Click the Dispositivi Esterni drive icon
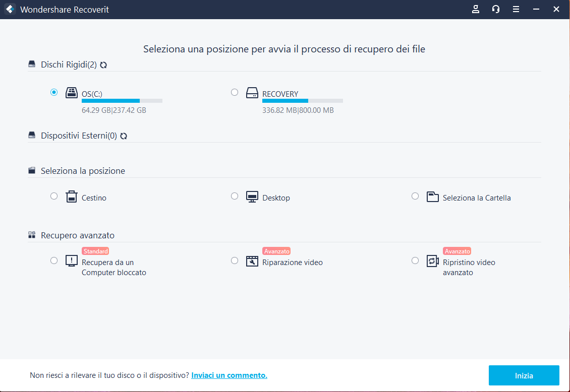Screen dimensions: 570x392 point(32,136)
